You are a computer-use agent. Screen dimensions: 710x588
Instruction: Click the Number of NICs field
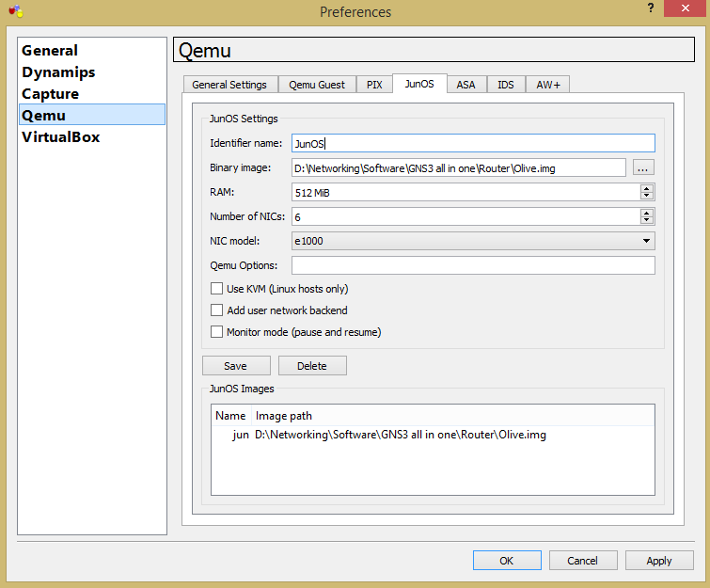[x=465, y=216]
